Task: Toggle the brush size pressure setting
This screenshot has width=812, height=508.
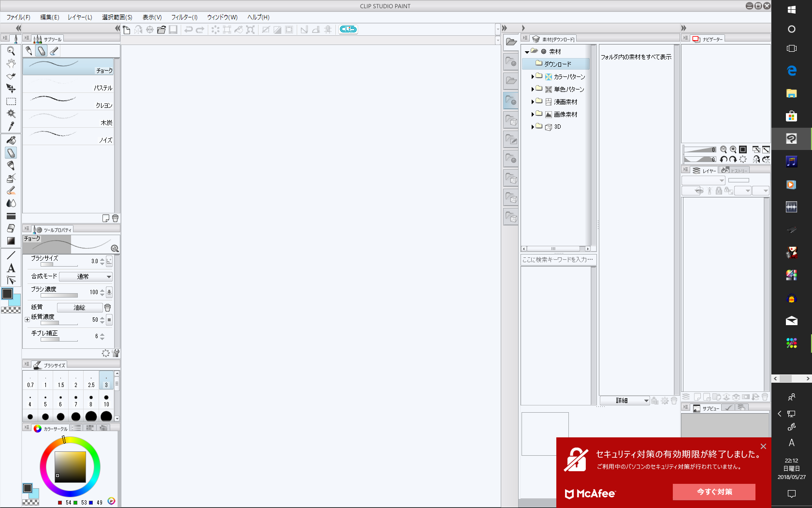Action: (x=109, y=261)
